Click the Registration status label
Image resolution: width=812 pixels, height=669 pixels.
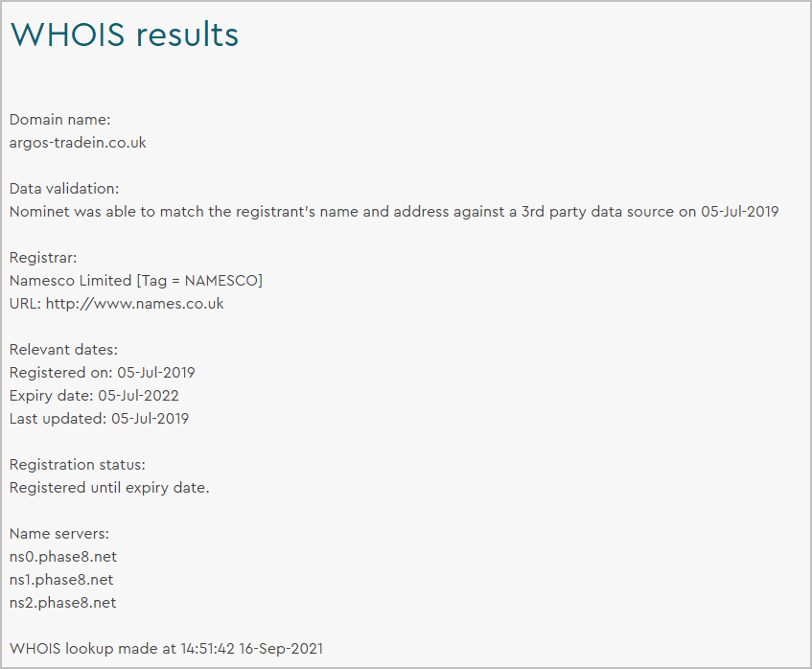[78, 465]
